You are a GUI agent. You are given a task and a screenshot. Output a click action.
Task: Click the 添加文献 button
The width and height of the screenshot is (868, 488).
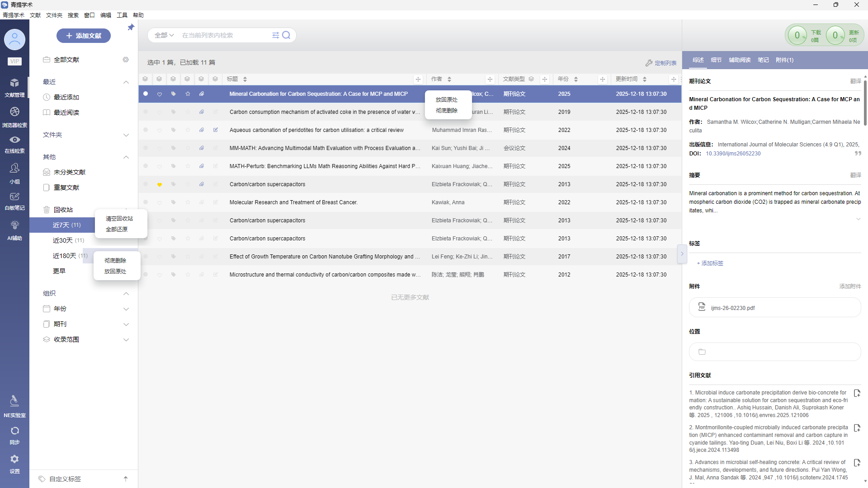(x=84, y=36)
